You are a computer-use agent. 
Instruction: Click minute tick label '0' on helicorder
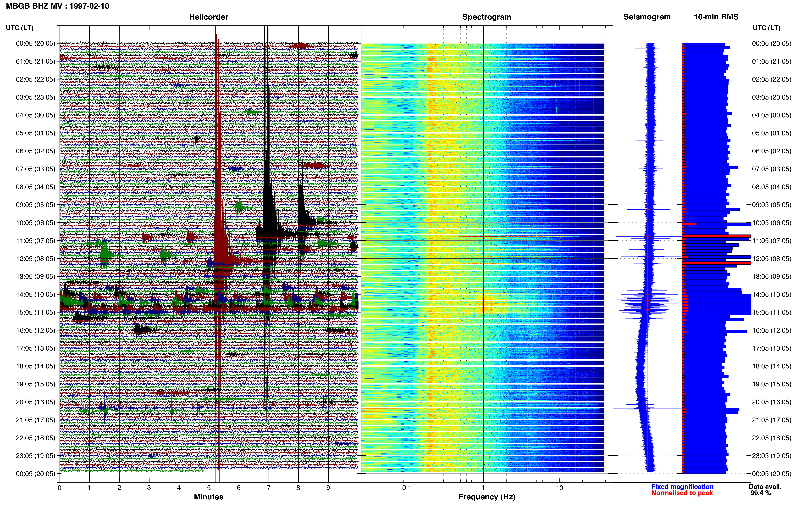click(59, 488)
